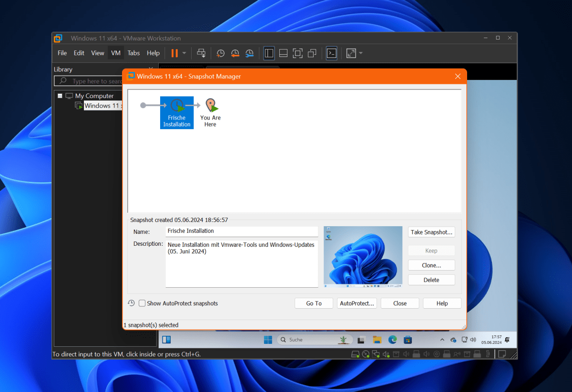572x392 pixels.
Task: Open the VM menu
Action: click(x=115, y=53)
